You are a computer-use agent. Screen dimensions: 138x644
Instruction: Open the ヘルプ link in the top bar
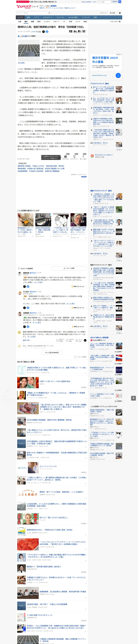(94, 2)
